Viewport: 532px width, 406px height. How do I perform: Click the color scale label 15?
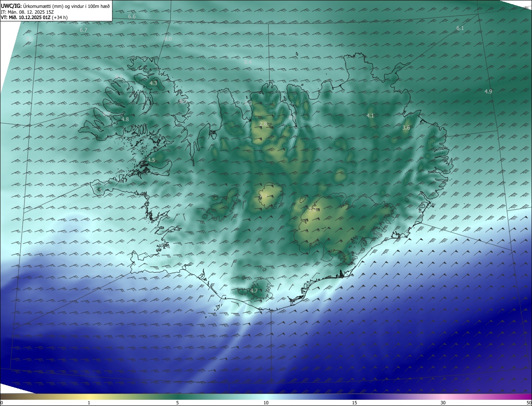pyautogui.click(x=355, y=403)
